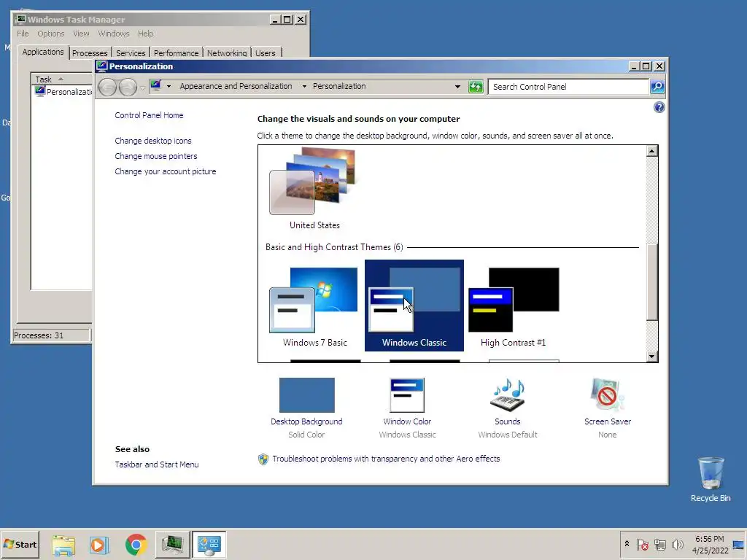Click the Forward navigation arrow
Screen dimensions: 747x560
pos(128,87)
